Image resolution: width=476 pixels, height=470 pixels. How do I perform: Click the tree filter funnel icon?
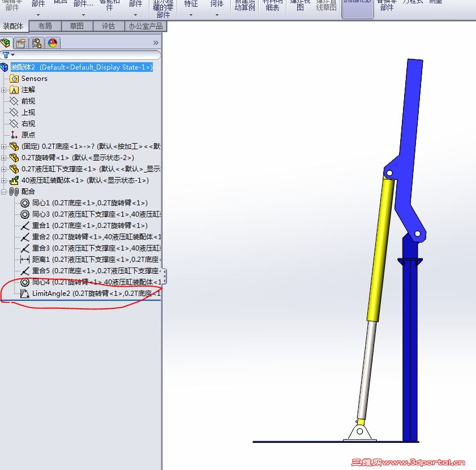(6, 55)
